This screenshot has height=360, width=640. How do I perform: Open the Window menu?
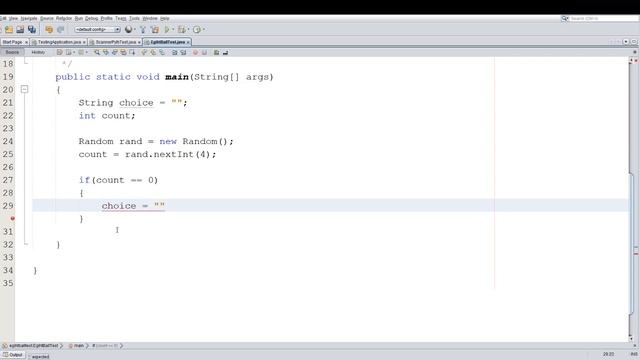coord(150,18)
